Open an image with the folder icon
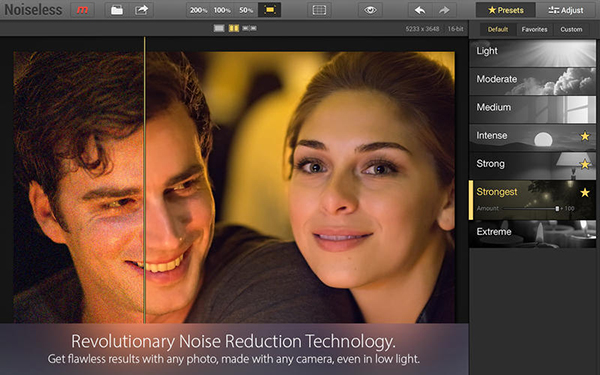600x375 pixels. pyautogui.click(x=117, y=10)
